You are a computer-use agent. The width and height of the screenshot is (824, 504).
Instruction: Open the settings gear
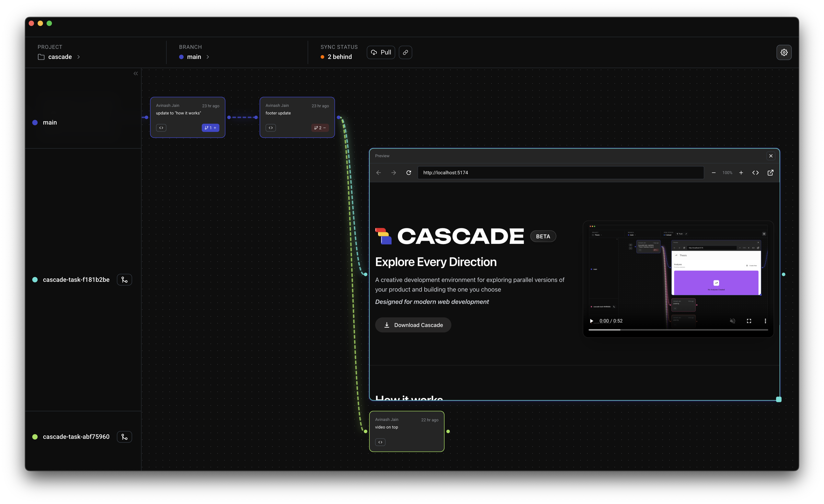coord(784,52)
